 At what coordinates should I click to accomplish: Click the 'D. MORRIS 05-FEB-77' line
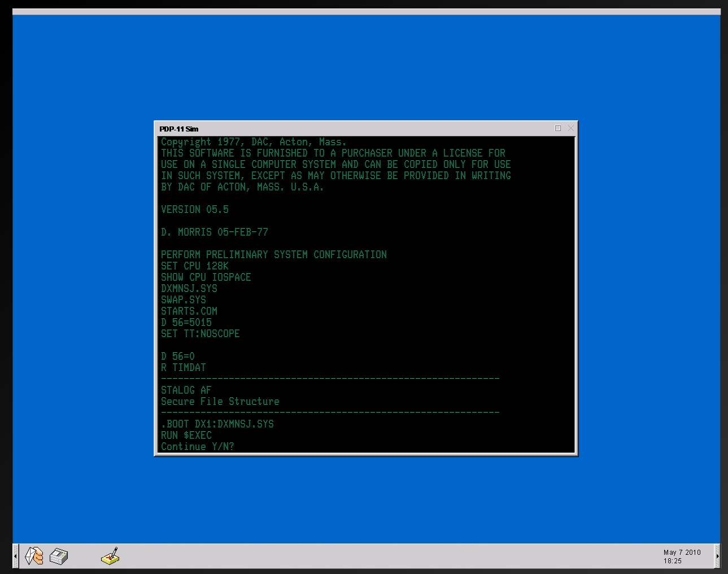click(215, 232)
